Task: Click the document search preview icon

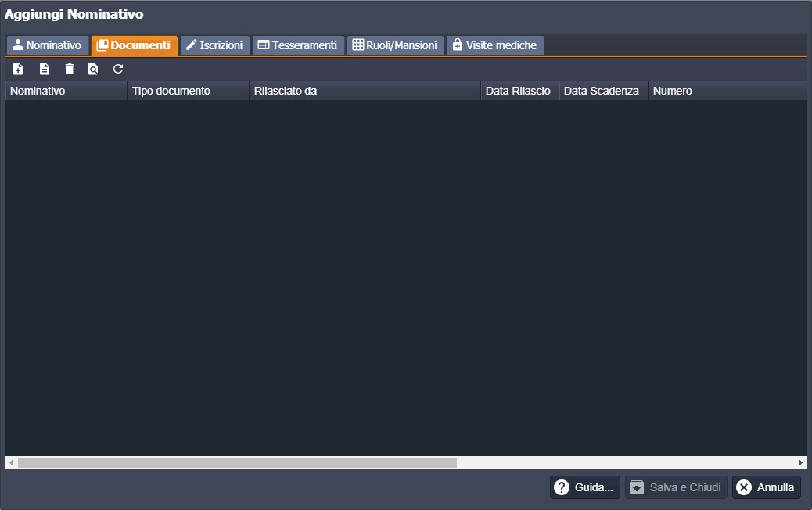Action: point(93,69)
